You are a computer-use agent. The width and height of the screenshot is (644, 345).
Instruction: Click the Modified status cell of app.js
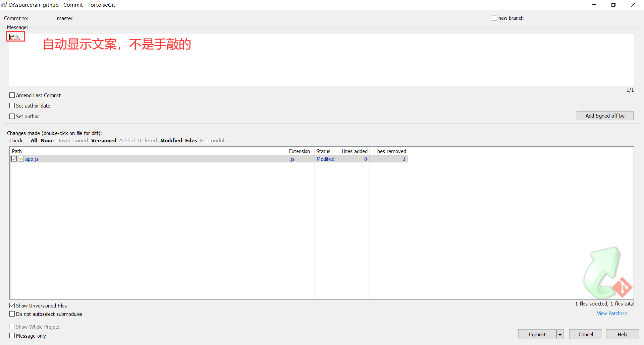point(325,159)
